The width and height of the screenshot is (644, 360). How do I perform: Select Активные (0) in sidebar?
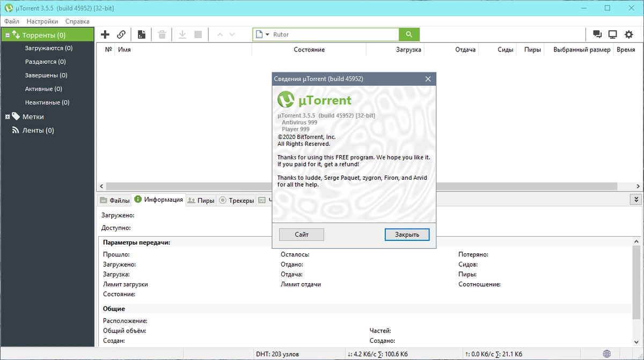coord(43,89)
